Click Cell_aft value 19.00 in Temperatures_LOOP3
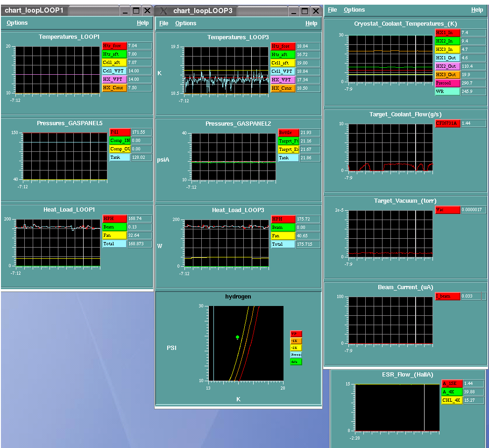Viewport: 489px width, 448px height. (308, 63)
